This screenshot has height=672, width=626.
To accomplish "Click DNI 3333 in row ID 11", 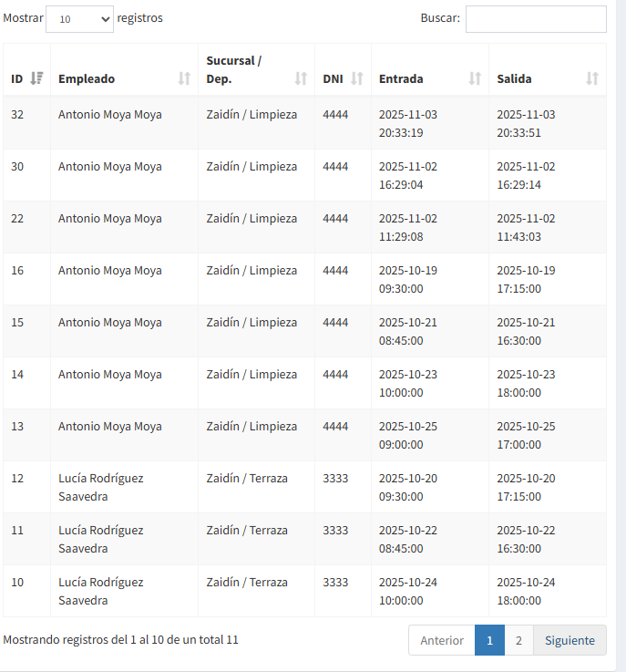I will (335, 530).
